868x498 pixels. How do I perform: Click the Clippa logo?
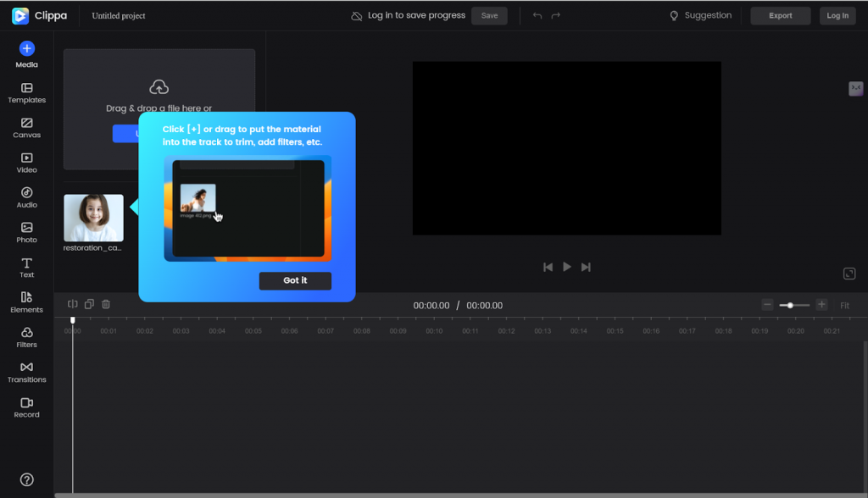click(x=39, y=15)
